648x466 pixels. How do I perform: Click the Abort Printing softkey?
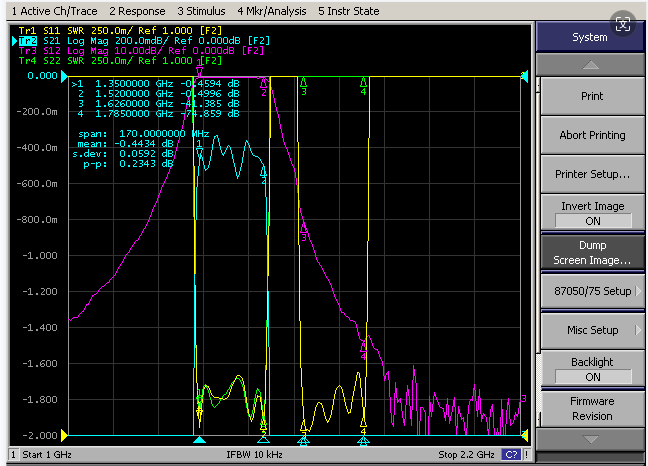pos(592,135)
